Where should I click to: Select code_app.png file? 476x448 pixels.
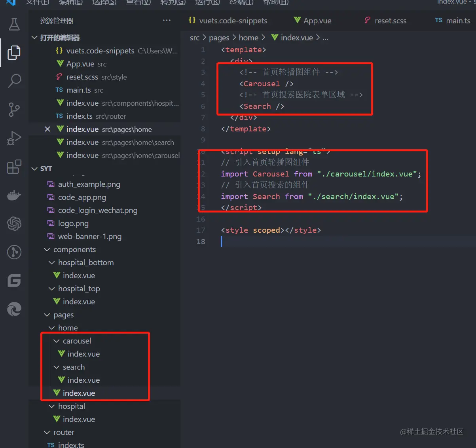coord(104,197)
